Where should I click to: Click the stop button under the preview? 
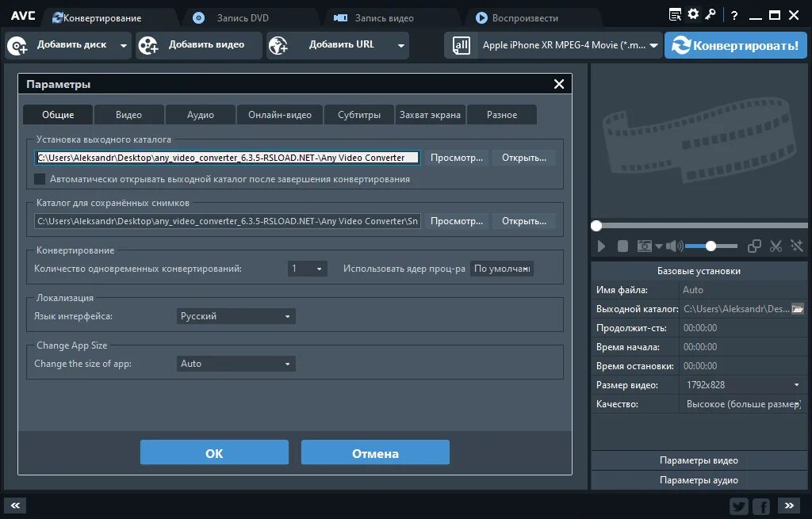pos(622,246)
